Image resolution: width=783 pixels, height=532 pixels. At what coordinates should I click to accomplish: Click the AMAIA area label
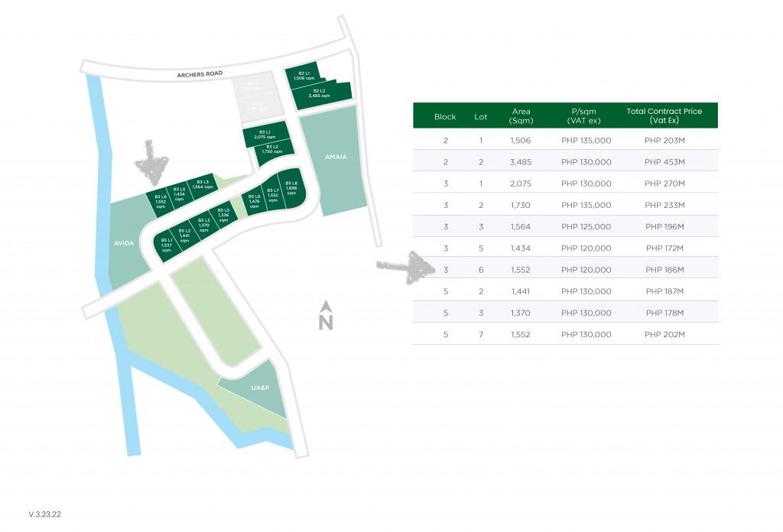coord(336,157)
